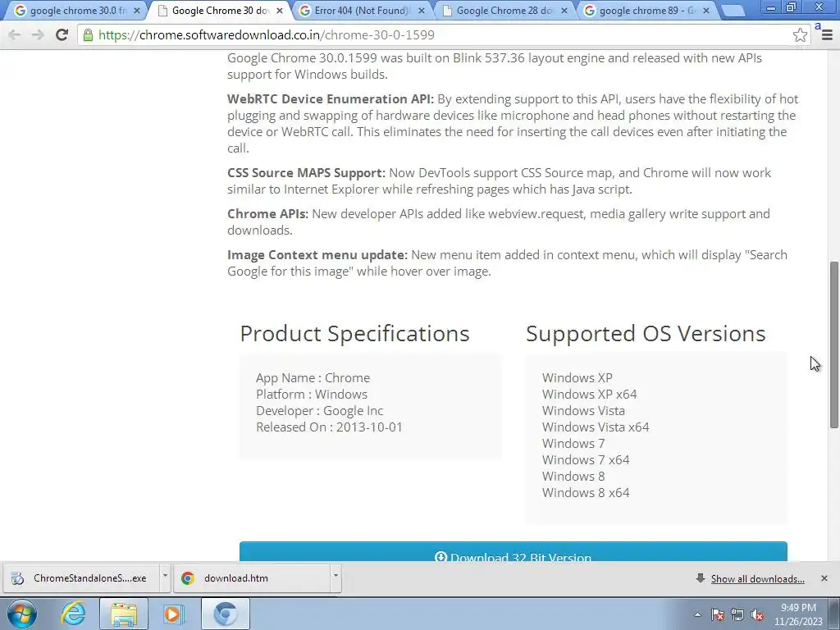Click the Download 32 Bit Version button
The image size is (840, 630).
tap(514, 552)
